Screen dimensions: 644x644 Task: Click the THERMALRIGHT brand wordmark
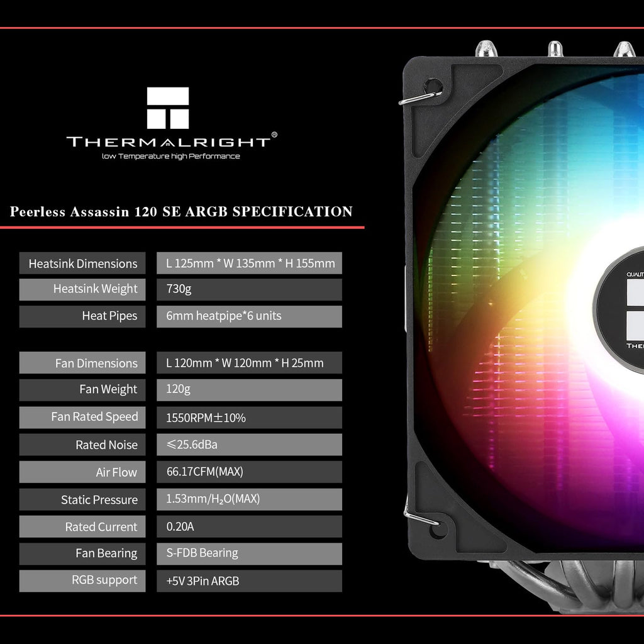coord(169,142)
